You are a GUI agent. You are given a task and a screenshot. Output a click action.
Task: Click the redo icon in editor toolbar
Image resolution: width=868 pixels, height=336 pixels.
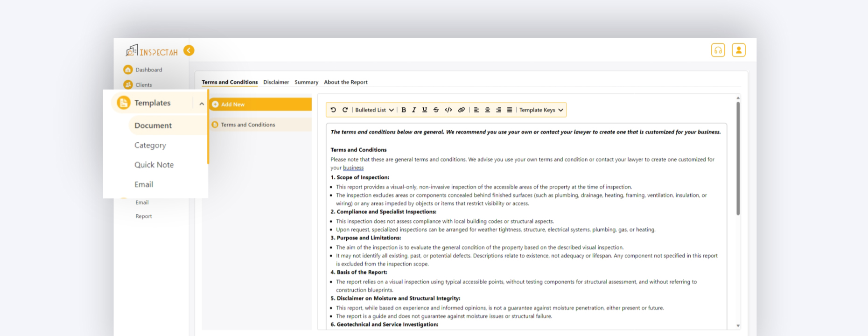tap(345, 110)
